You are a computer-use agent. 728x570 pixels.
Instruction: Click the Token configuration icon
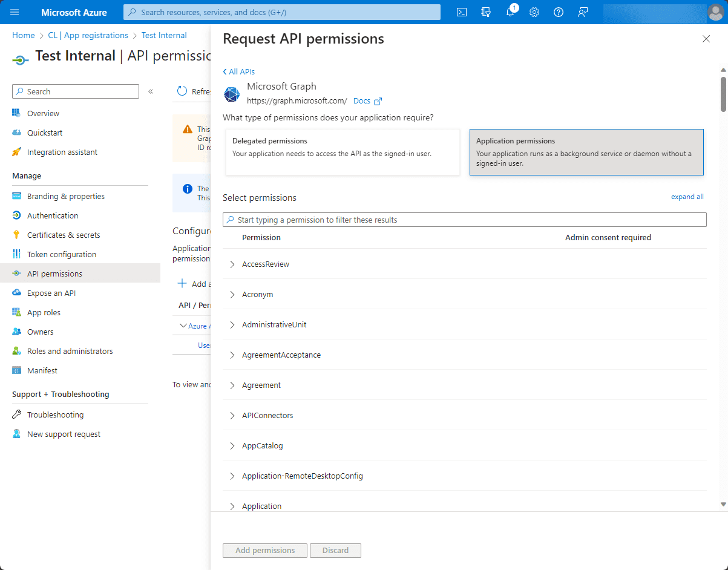point(16,254)
